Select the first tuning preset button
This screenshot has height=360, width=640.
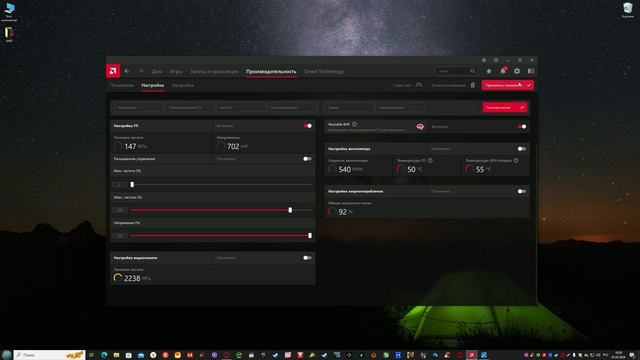pyautogui.click(x=138, y=108)
